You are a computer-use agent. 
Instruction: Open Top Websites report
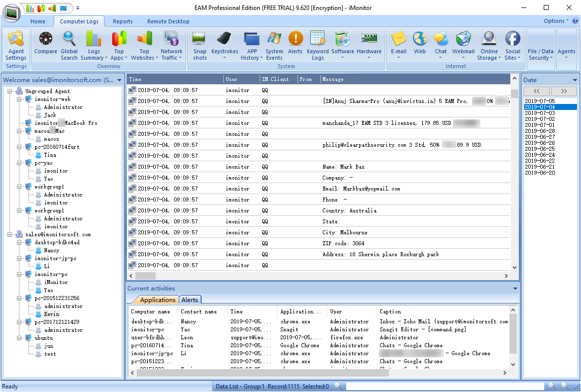pos(144,46)
